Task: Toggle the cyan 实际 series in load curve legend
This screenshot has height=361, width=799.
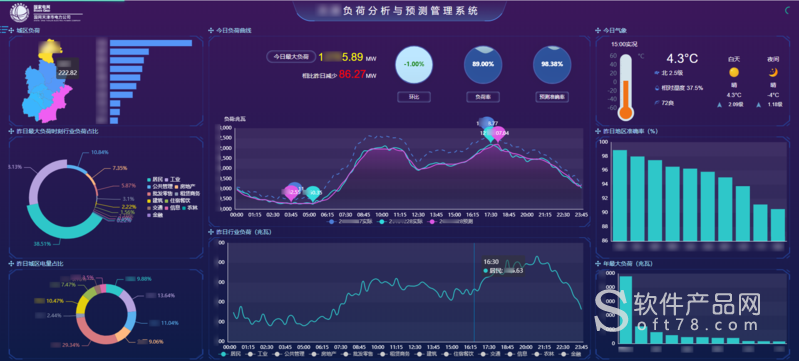Action: pos(400,222)
